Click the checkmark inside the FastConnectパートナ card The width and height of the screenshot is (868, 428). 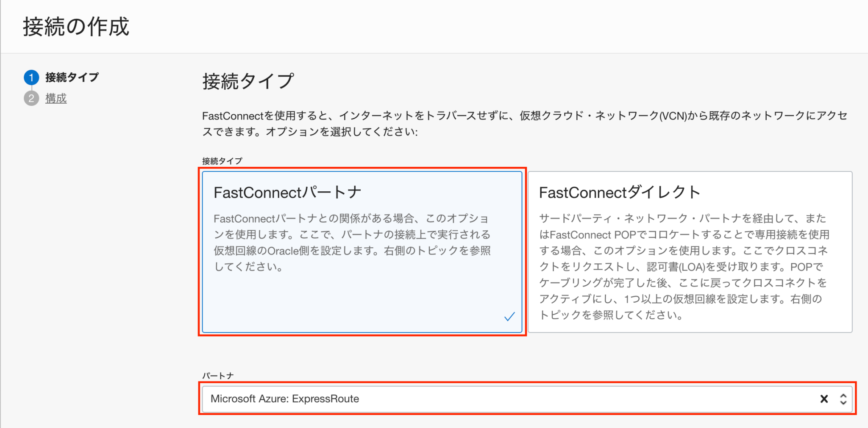(x=509, y=316)
